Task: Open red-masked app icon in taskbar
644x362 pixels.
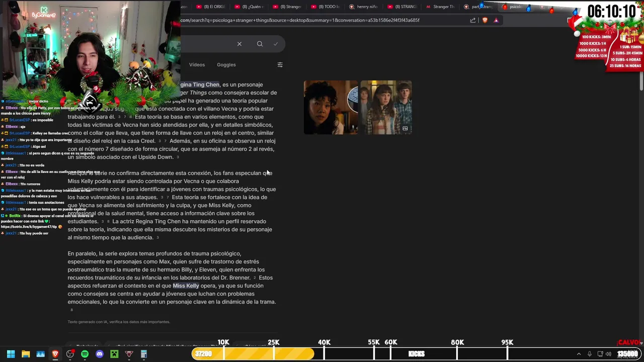Action: coord(129,354)
